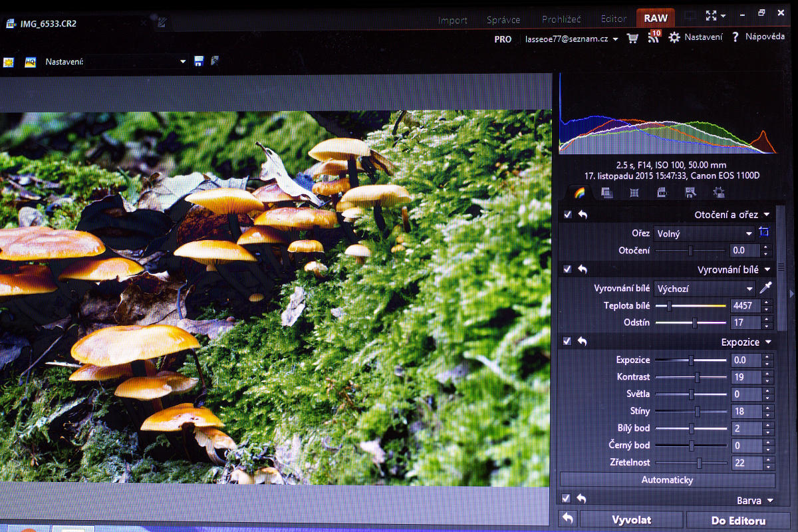Image resolution: width=798 pixels, height=532 pixels.
Task: Uncheck the Otočení a ořez checkbox
Action: (567, 214)
